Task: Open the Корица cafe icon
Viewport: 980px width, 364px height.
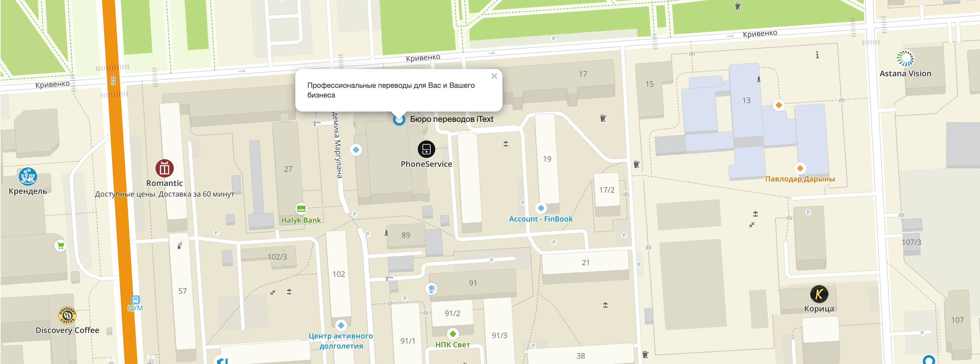Action: point(819,294)
